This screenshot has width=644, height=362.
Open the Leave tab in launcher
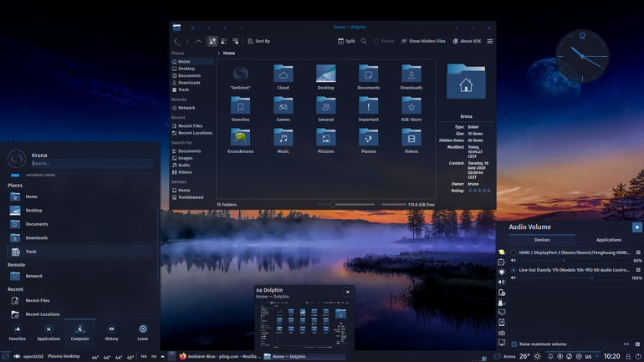142,333
